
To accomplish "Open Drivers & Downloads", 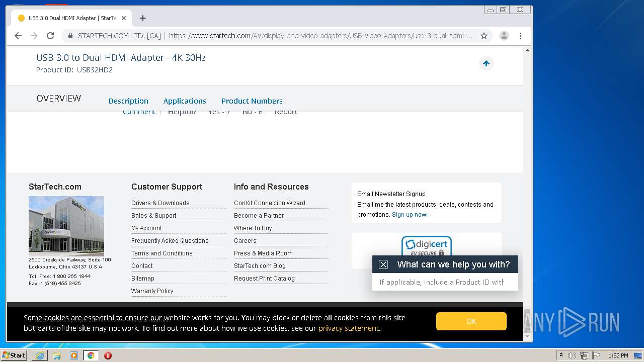I will pos(160,203).
